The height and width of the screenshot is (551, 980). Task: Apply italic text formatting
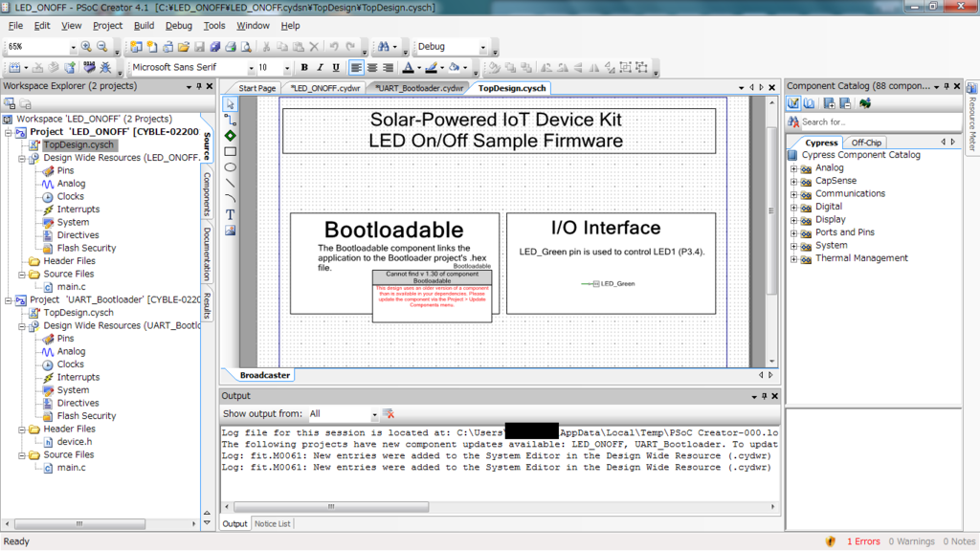(x=320, y=68)
